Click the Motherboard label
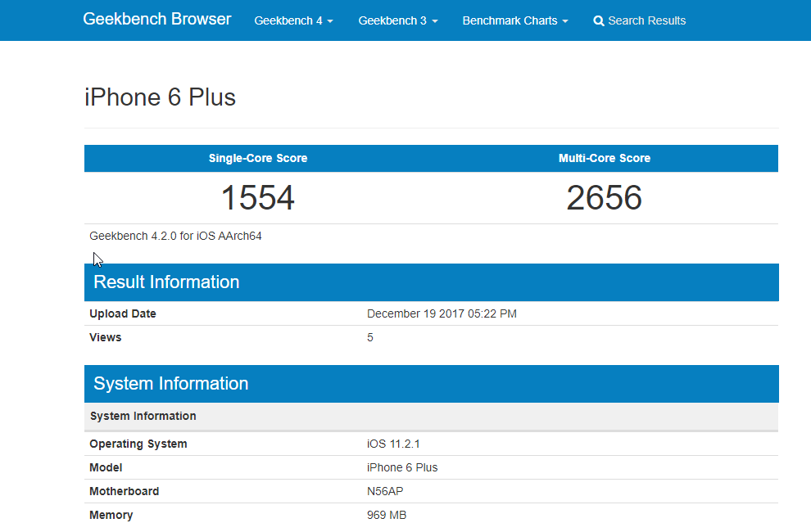The height and width of the screenshot is (532, 811). [x=125, y=492]
